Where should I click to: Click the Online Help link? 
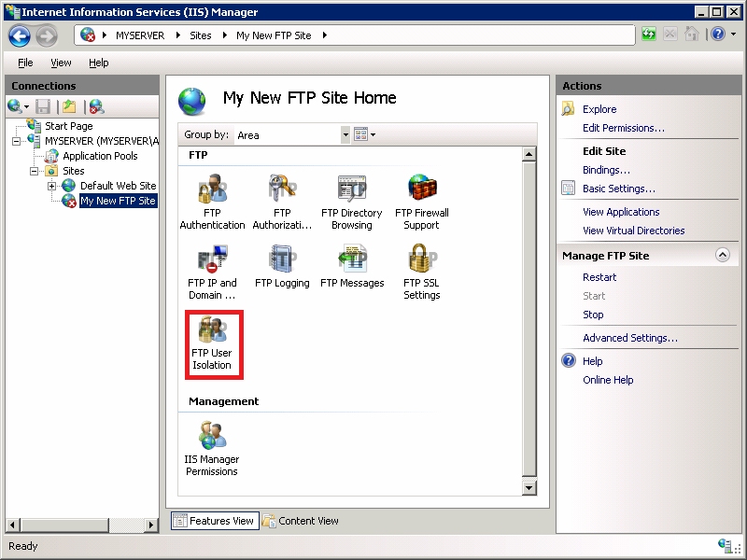click(608, 380)
